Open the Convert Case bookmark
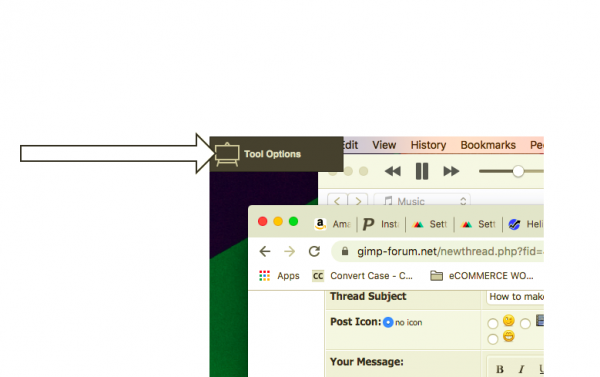The width and height of the screenshot is (600, 377). pyautogui.click(x=362, y=276)
